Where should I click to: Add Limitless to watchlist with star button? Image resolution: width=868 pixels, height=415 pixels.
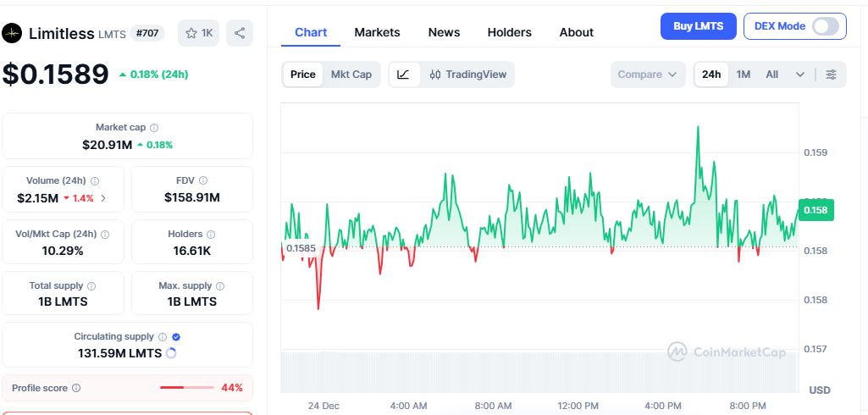click(199, 33)
